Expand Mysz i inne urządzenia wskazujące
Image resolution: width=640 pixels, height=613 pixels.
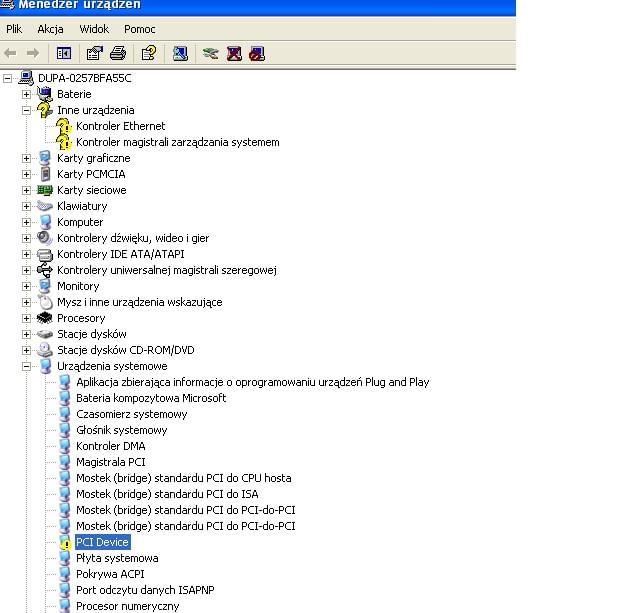(x=27, y=302)
